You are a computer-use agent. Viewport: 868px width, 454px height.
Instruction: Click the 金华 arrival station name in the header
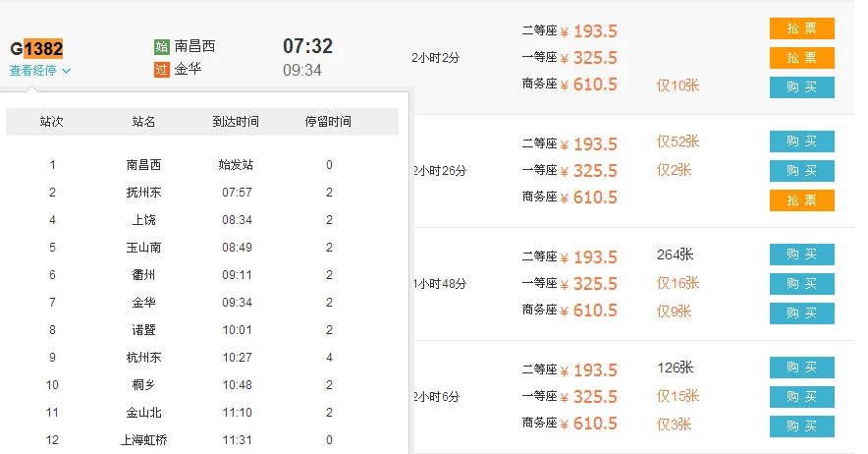click(188, 70)
